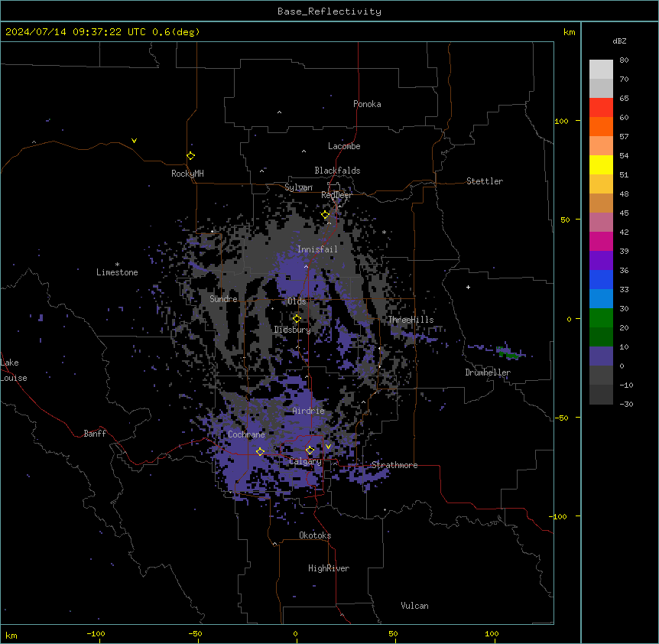Select the Ponoka city label
This screenshot has width=659, height=644.
[367, 104]
